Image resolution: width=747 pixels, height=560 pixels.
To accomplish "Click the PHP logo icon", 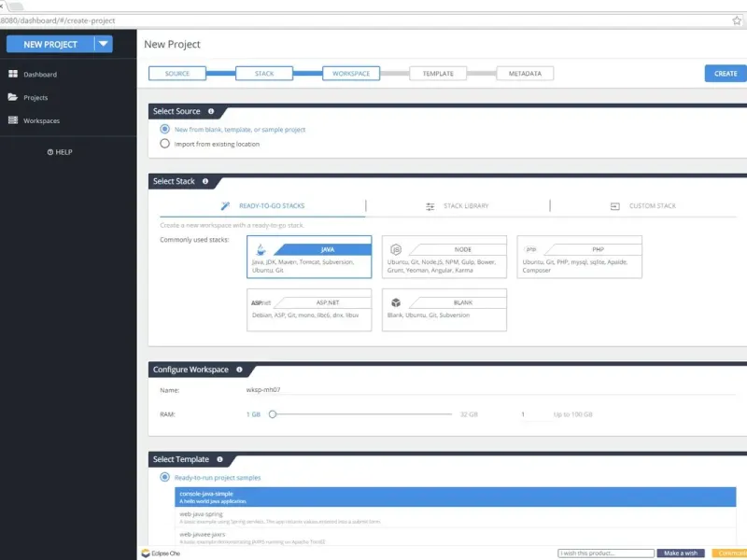I will [x=530, y=249].
